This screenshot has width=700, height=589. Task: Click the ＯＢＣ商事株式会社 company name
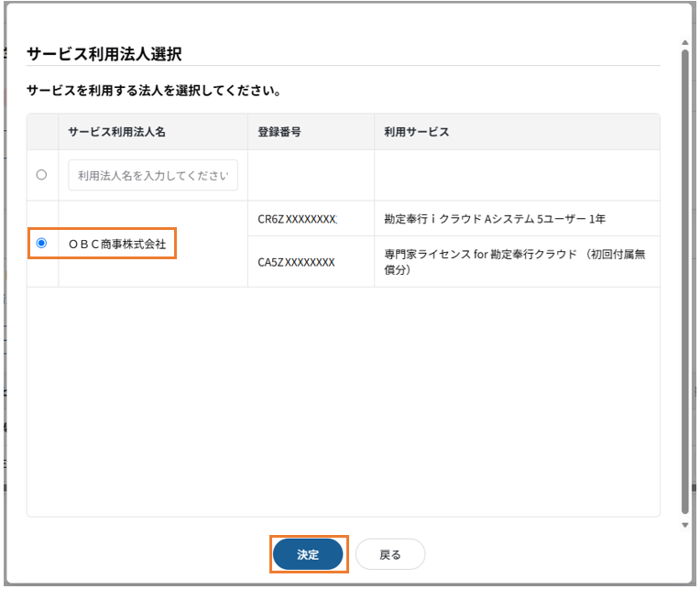point(117,244)
